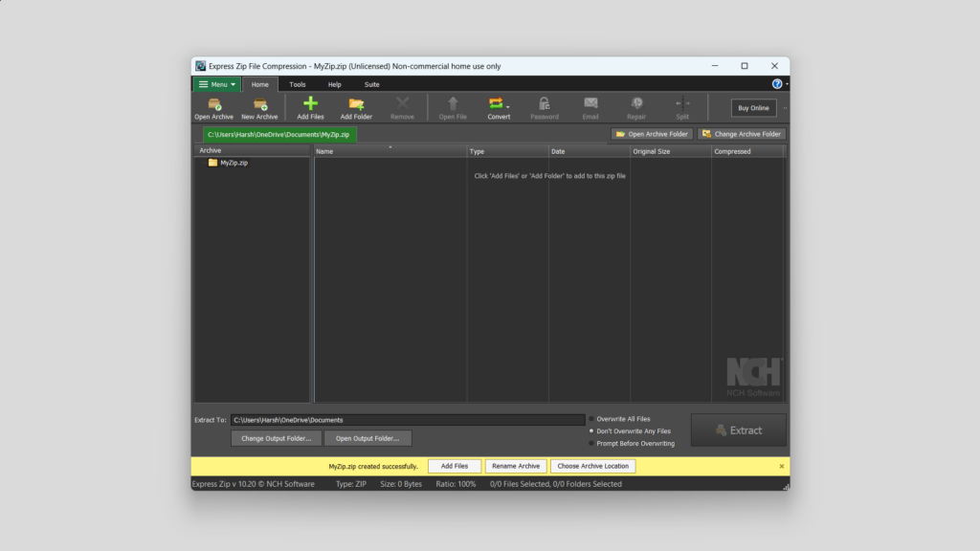Click the Change Archive Folder button
The width and height of the screenshot is (980, 551).
click(x=742, y=134)
